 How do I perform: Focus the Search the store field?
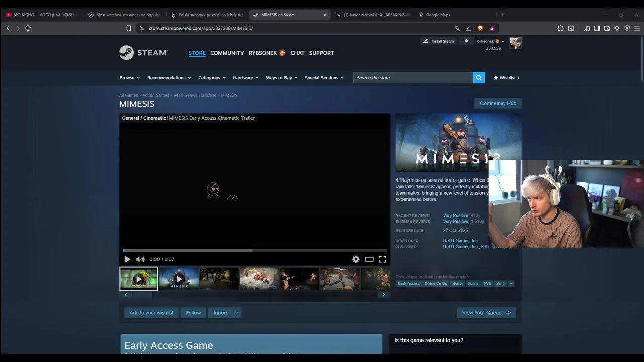[413, 78]
